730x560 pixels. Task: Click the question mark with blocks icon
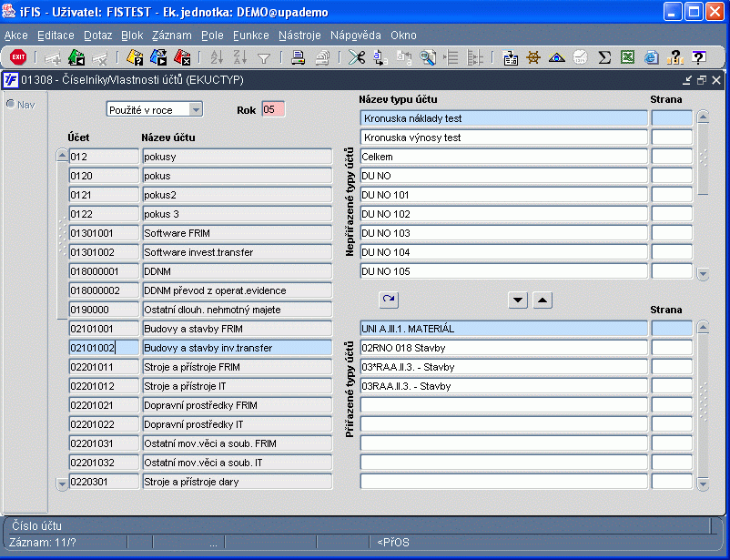coord(674,57)
